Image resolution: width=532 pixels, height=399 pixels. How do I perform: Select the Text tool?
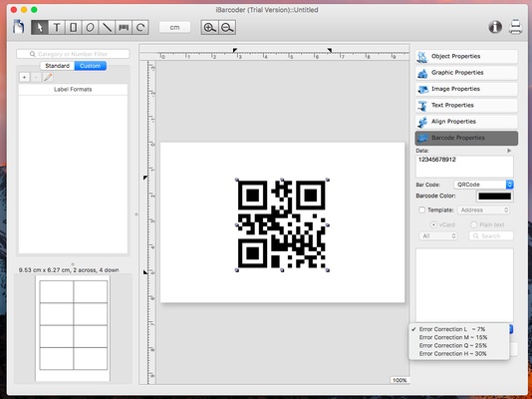[57, 27]
